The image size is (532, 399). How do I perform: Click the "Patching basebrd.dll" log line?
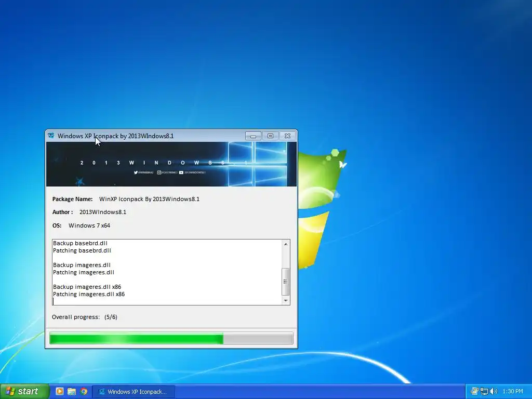(x=82, y=250)
